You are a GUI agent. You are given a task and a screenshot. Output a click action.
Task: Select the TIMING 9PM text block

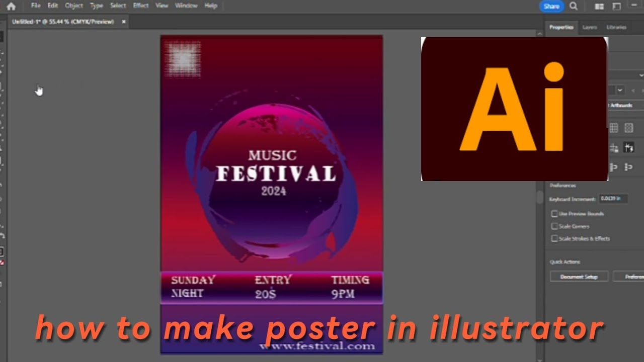(350, 287)
